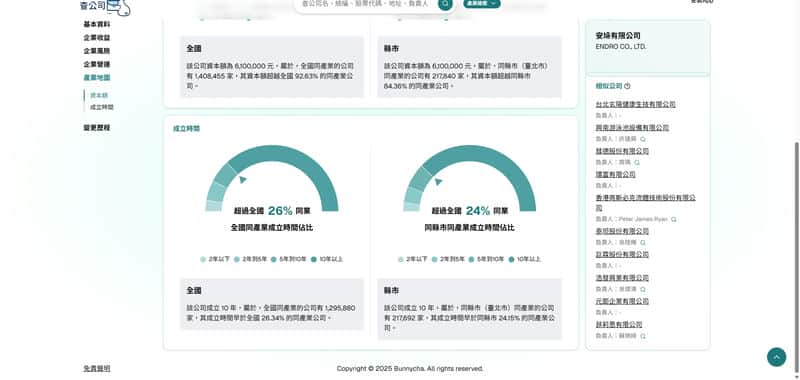Open 元凱企業有限公司 link
Viewport: 800px width, 380px height.
tap(622, 301)
